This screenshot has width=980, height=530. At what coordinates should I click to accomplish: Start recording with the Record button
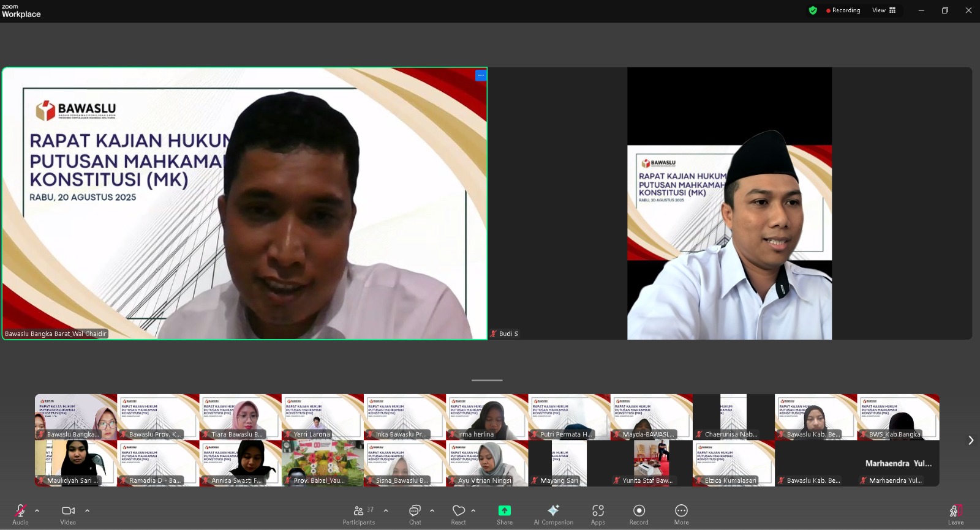(639, 513)
